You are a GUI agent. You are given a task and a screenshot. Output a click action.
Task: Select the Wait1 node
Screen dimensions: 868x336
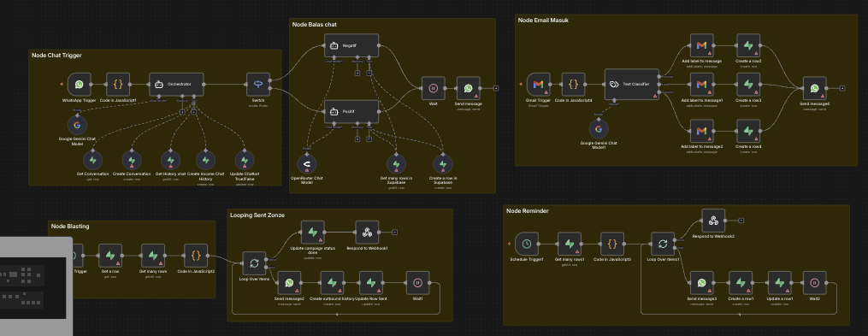point(418,283)
